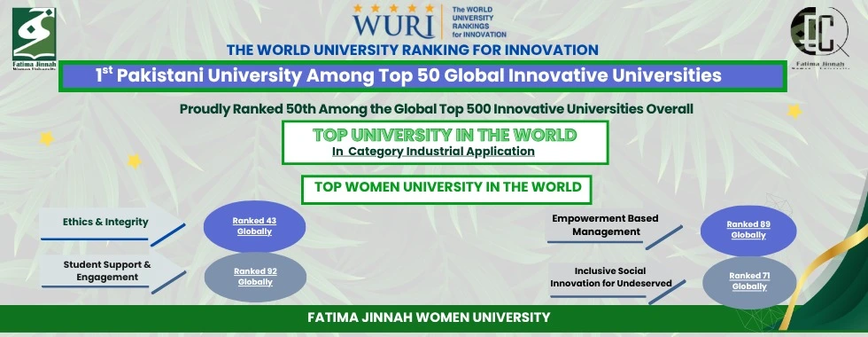Open the 'In Category Industrial Application' link
The image size is (868, 337).
(x=433, y=151)
